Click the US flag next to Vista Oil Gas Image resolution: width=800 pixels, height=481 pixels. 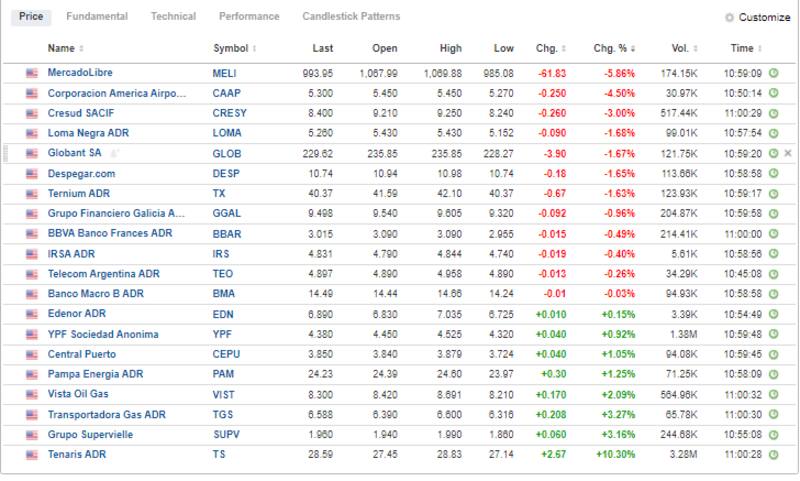[x=32, y=394]
